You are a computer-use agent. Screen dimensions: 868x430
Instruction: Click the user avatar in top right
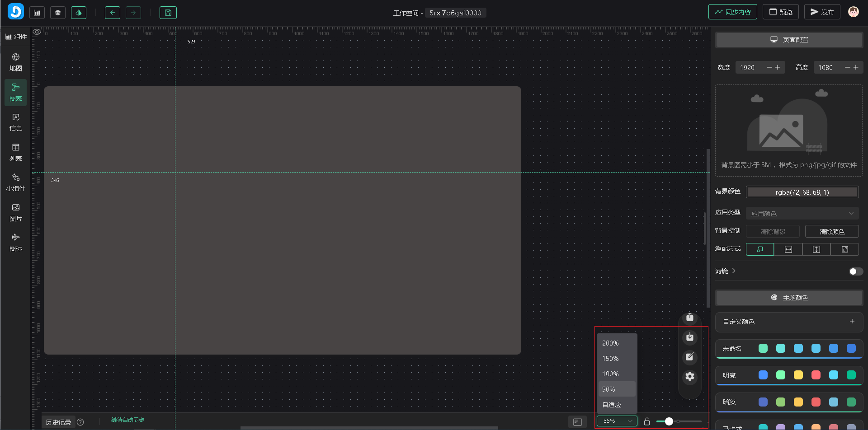pos(853,12)
